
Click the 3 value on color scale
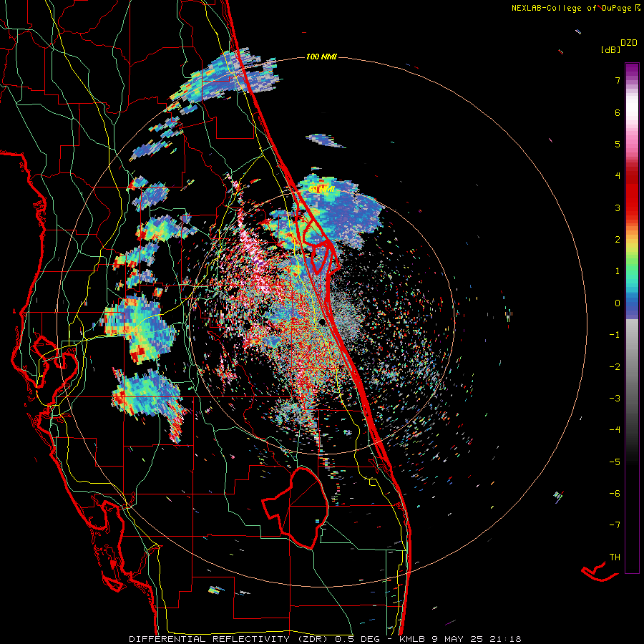coord(618,208)
